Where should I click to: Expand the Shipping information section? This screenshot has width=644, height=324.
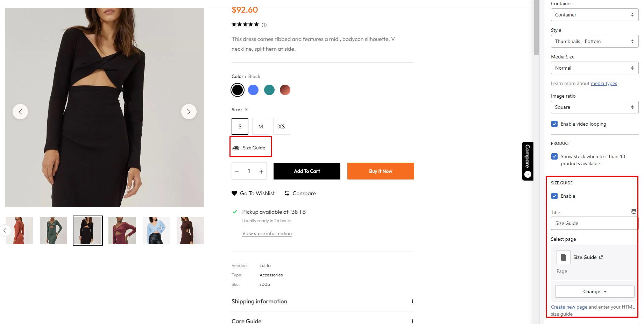pos(412,301)
